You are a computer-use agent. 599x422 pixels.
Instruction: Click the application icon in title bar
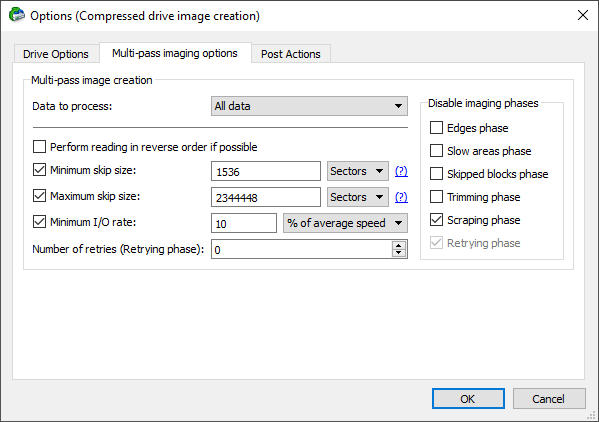click(16, 15)
